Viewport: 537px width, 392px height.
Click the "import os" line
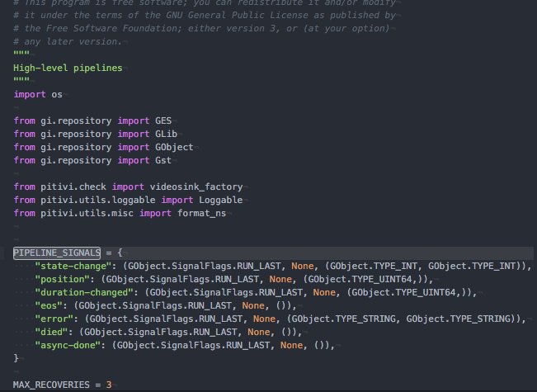(x=38, y=95)
